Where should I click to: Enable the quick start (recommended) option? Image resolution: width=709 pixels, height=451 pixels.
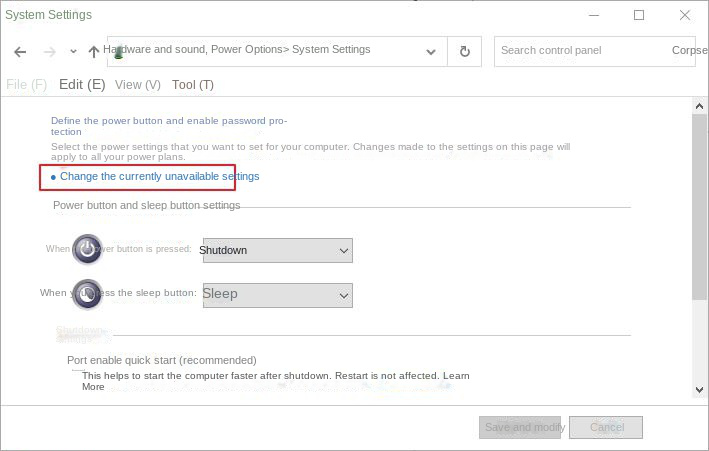(74, 371)
